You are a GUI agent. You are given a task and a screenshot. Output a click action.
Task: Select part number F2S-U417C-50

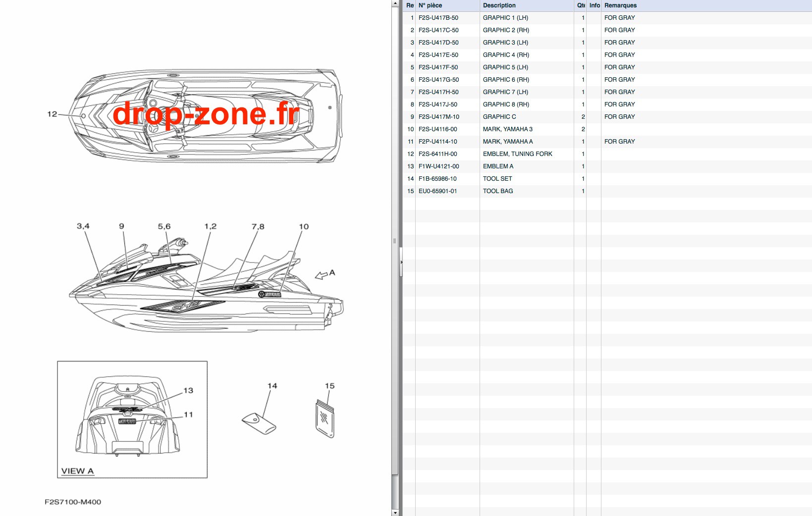438,30
